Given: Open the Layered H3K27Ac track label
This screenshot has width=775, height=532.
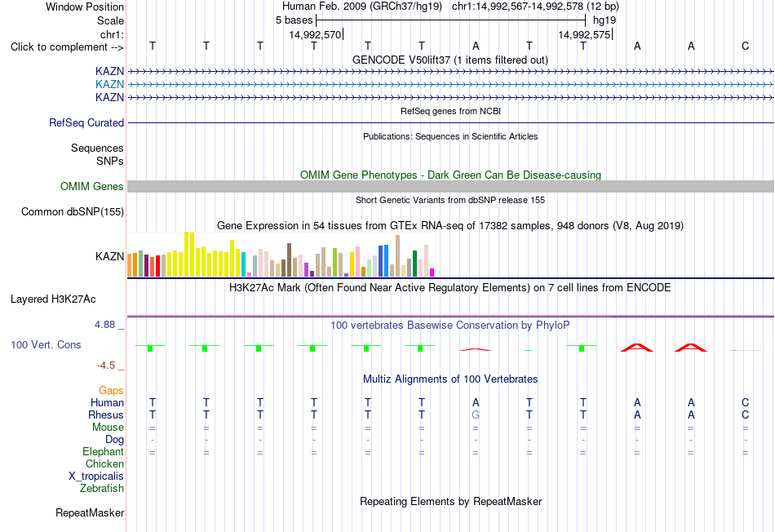Looking at the screenshot, I should click(x=53, y=299).
